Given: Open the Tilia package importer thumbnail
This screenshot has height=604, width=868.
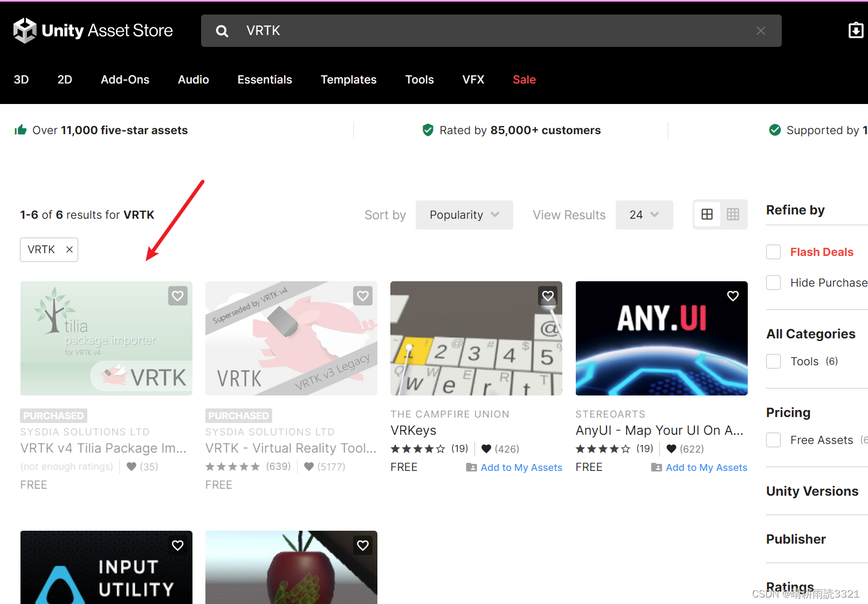Looking at the screenshot, I should click(106, 338).
